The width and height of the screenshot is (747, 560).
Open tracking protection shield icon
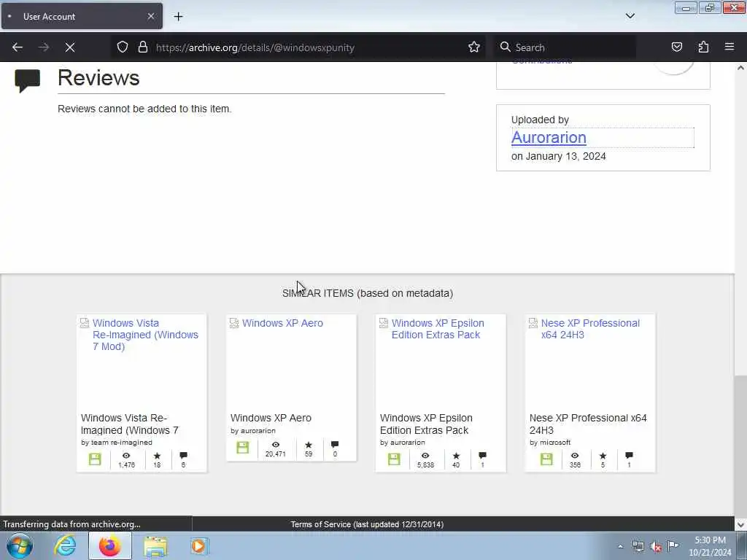(x=123, y=47)
